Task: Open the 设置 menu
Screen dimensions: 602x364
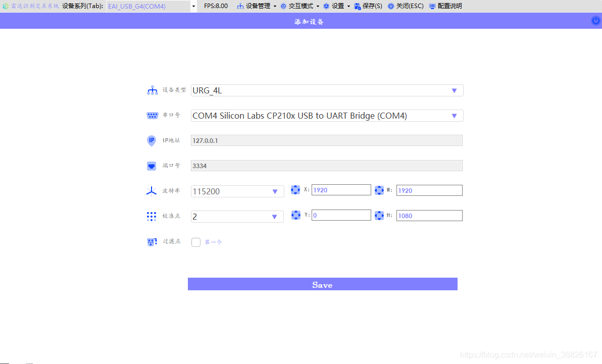Action: coord(337,6)
